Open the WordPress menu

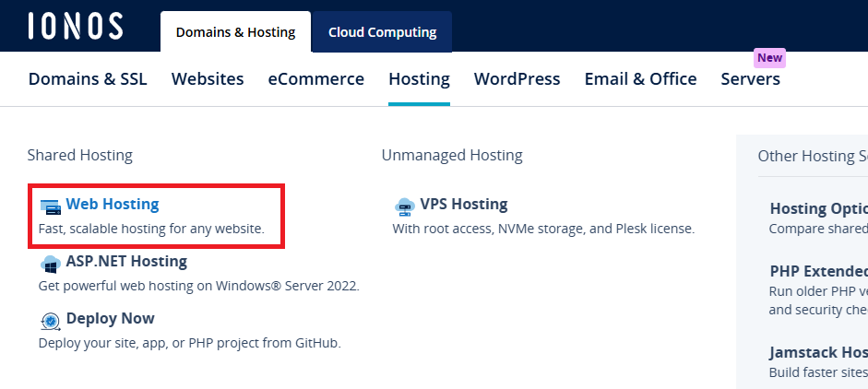click(x=517, y=79)
